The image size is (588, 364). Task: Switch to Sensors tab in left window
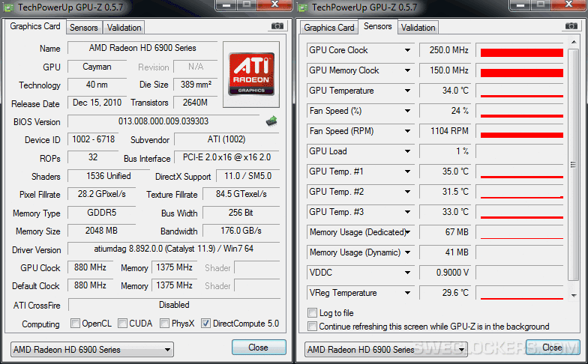84,27
